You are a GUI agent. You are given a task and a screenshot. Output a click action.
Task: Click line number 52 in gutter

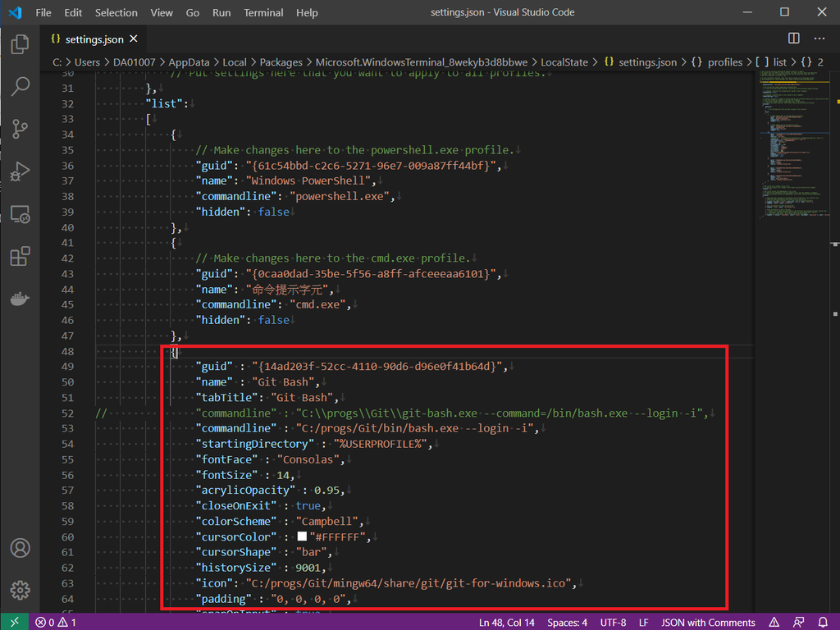[x=67, y=413]
